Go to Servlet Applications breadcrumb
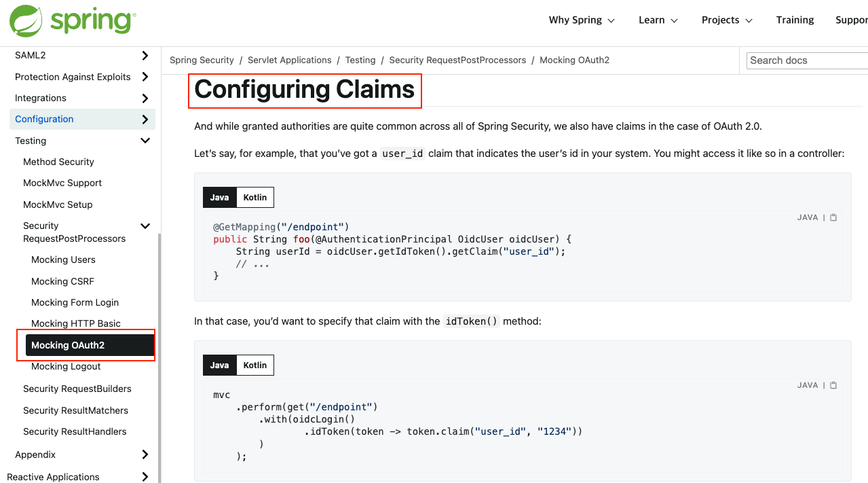868x483 pixels. coord(290,60)
